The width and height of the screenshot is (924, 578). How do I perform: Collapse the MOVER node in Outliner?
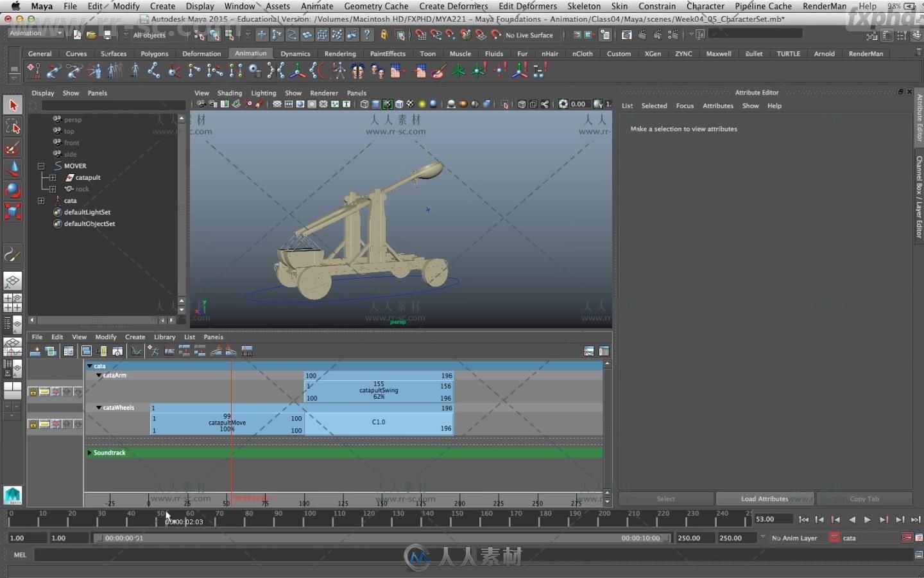coord(41,166)
